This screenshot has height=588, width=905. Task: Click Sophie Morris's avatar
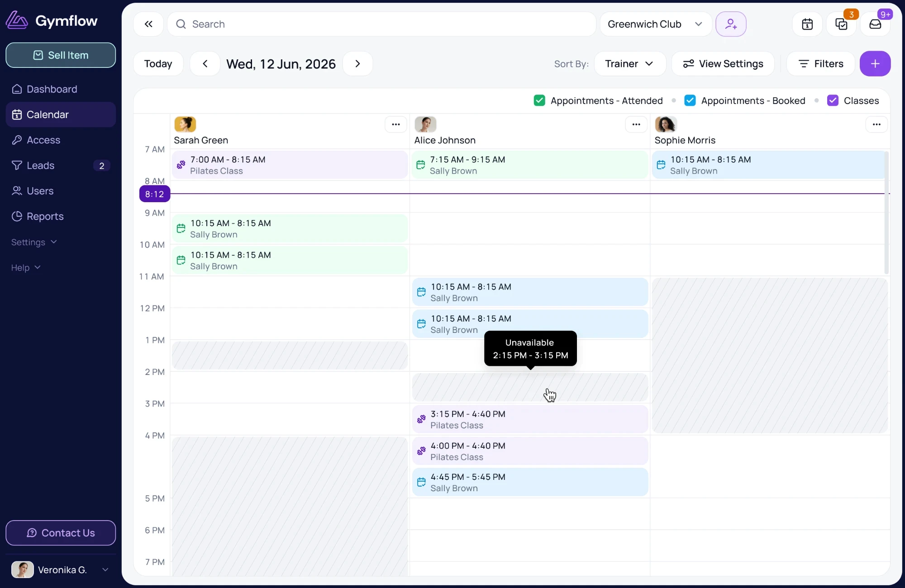(666, 124)
